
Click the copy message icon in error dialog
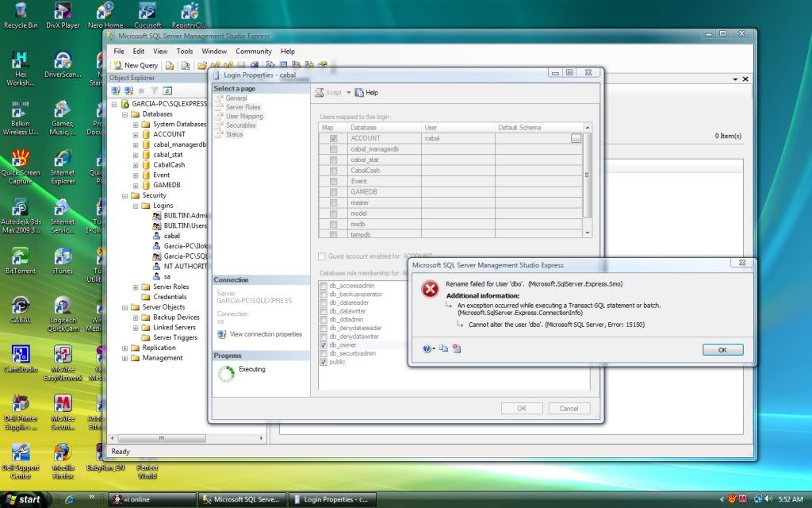point(443,349)
